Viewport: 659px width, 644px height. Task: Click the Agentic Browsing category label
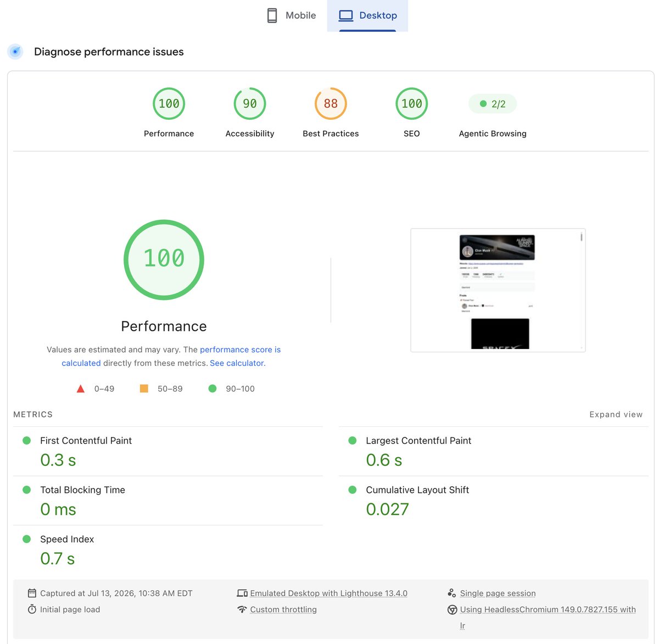493,134
